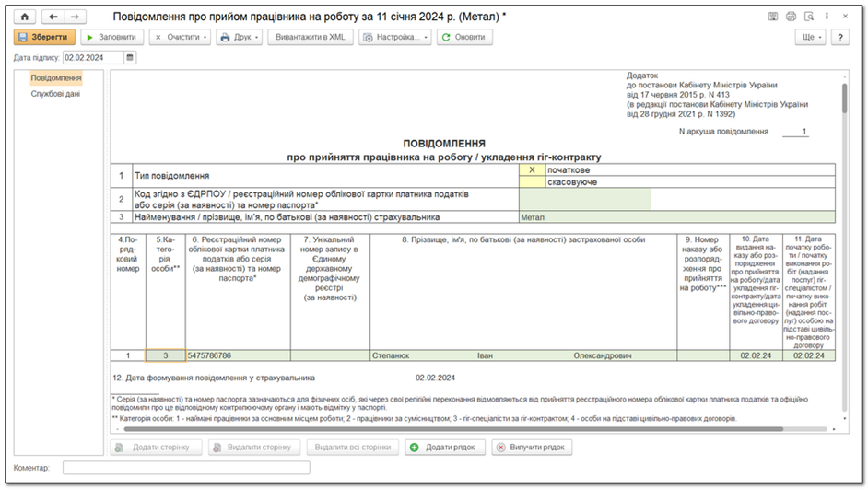
Task: Open the calendar picker for Дата підпису
Action: point(130,57)
